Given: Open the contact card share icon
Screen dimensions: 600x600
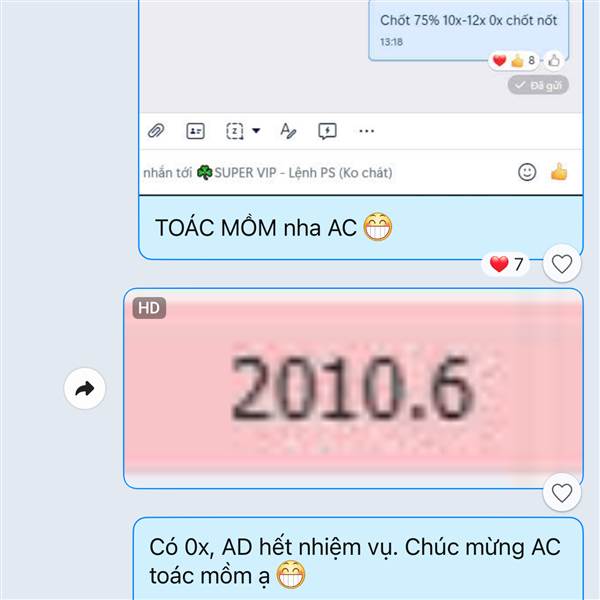Looking at the screenshot, I should pos(195,131).
